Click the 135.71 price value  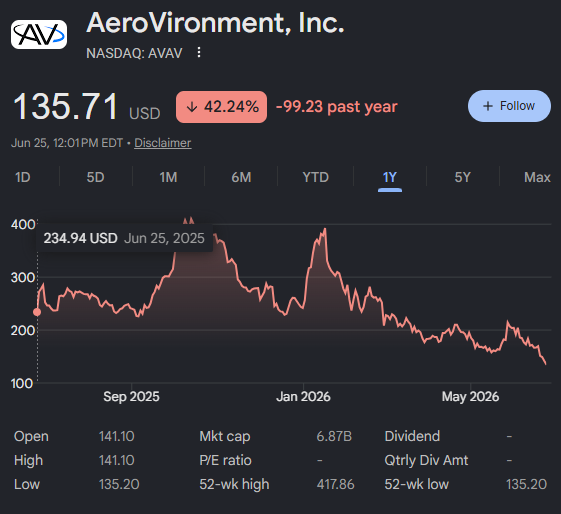pyautogui.click(x=65, y=107)
